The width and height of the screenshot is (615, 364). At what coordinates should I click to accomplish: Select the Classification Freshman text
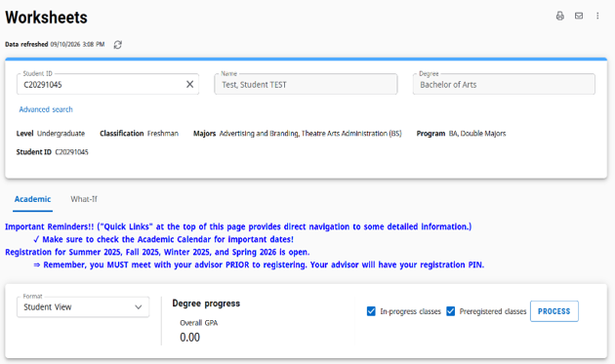pyautogui.click(x=139, y=134)
